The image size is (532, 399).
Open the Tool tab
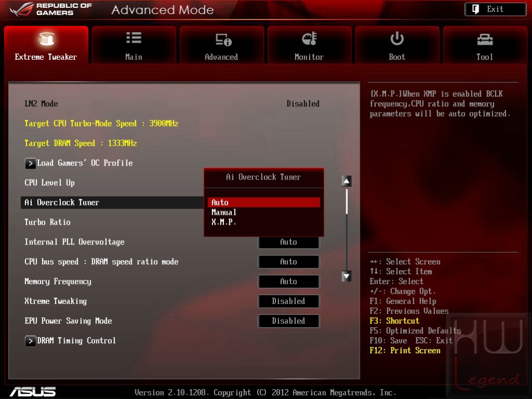[485, 45]
